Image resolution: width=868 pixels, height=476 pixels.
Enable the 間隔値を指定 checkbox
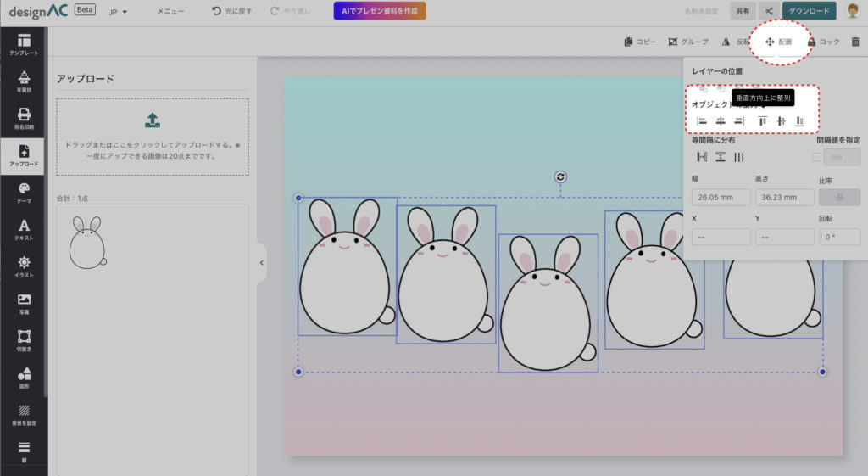[x=817, y=157]
